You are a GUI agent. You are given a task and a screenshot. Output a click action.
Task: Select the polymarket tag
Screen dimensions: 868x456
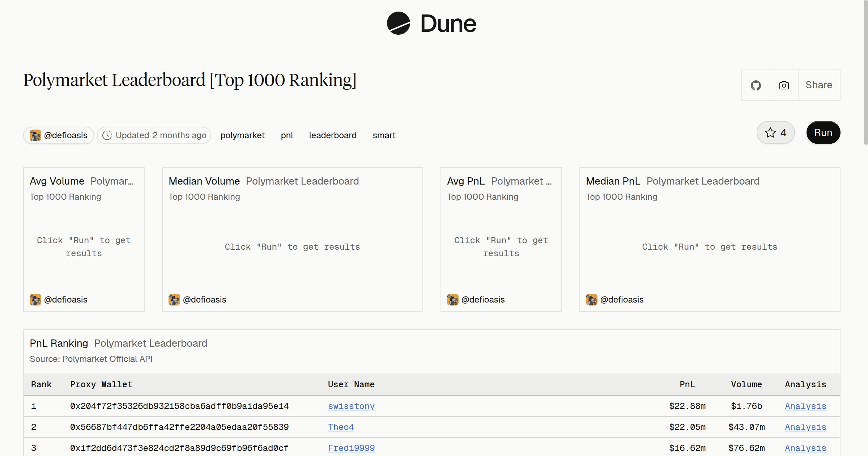(x=242, y=135)
